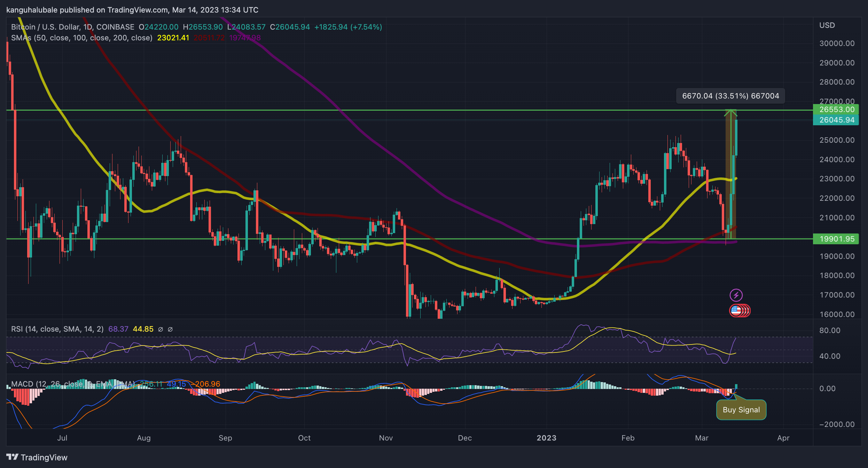Viewport: 868px width, 468px height.
Task: Click the Nov label on time axis
Action: pos(386,438)
